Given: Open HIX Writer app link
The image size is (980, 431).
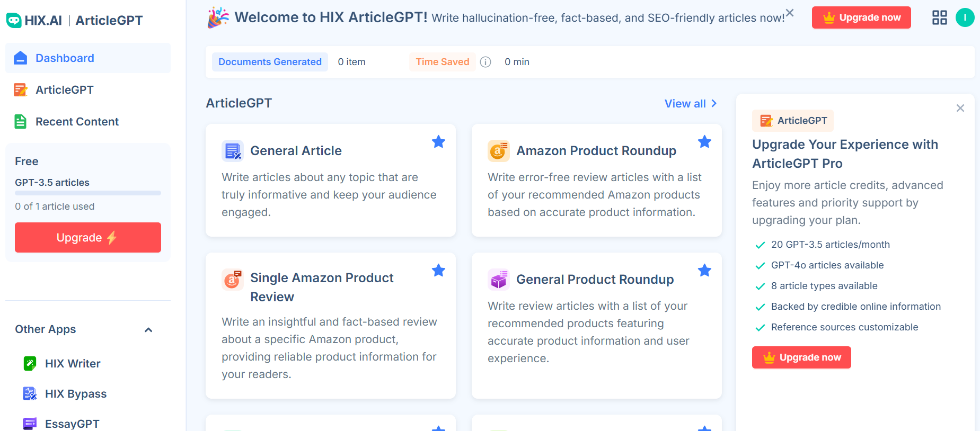Looking at the screenshot, I should [x=73, y=364].
